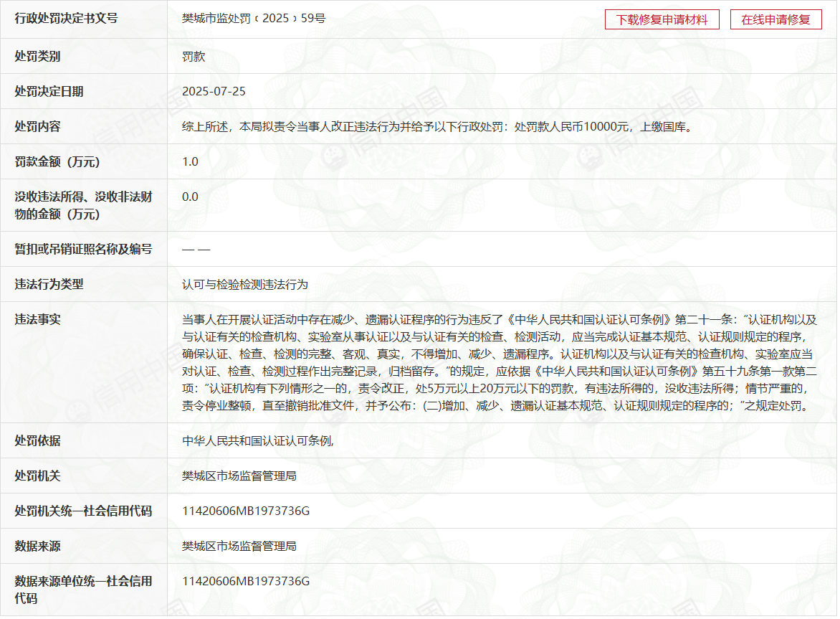Click the 罚款金额（万元）label
The height and width of the screenshot is (619, 840).
(x=57, y=162)
